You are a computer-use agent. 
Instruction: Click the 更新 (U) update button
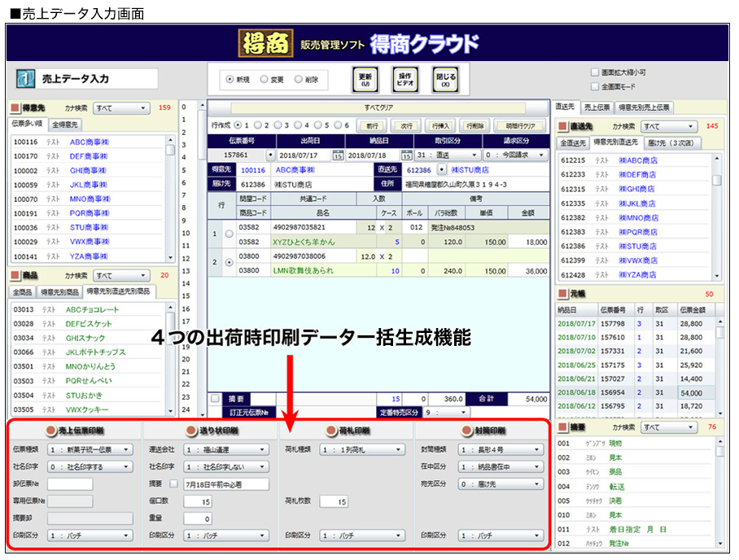(365, 79)
